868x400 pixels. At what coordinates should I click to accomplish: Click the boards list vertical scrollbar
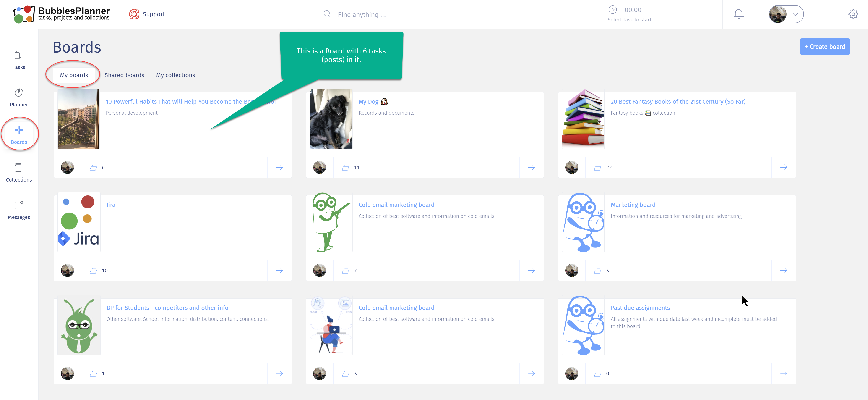click(x=844, y=200)
